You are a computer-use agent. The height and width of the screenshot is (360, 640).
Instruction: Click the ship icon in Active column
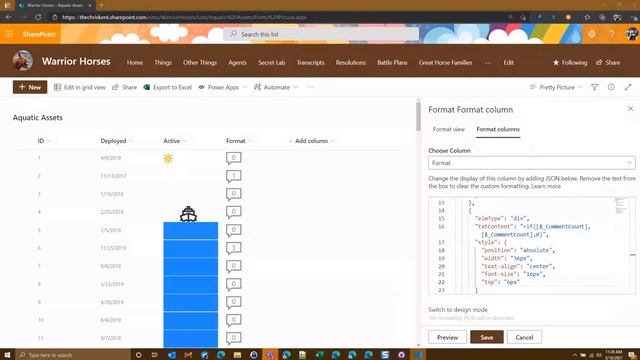tap(188, 213)
